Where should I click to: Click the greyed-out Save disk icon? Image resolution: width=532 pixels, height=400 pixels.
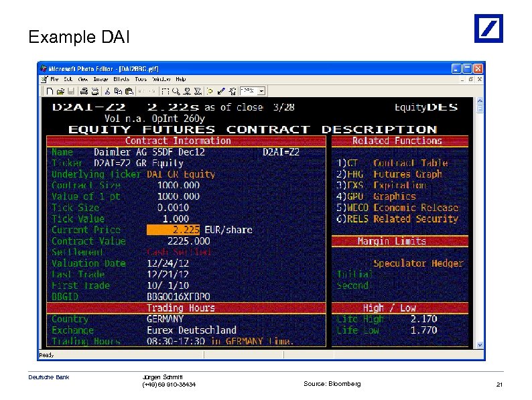pyautogui.click(x=71, y=91)
